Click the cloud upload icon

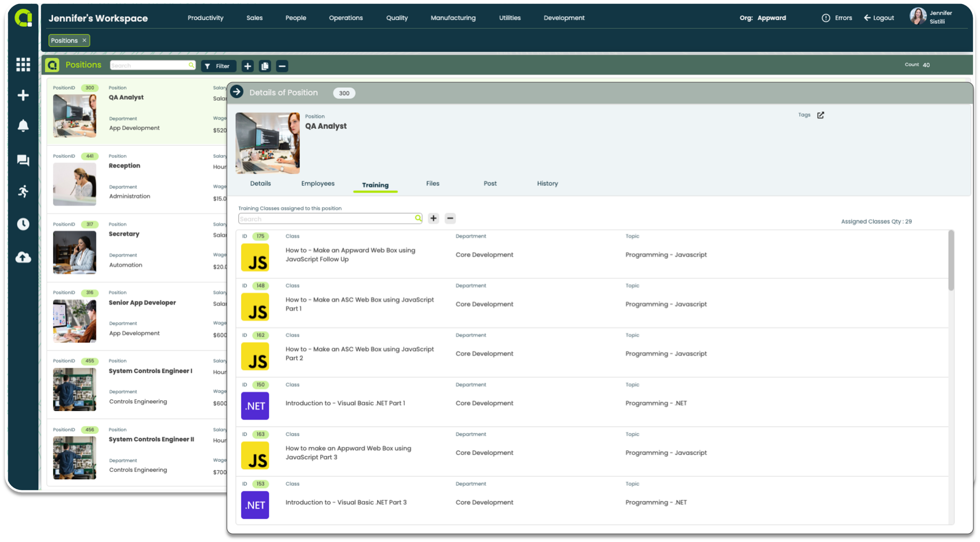pyautogui.click(x=23, y=257)
